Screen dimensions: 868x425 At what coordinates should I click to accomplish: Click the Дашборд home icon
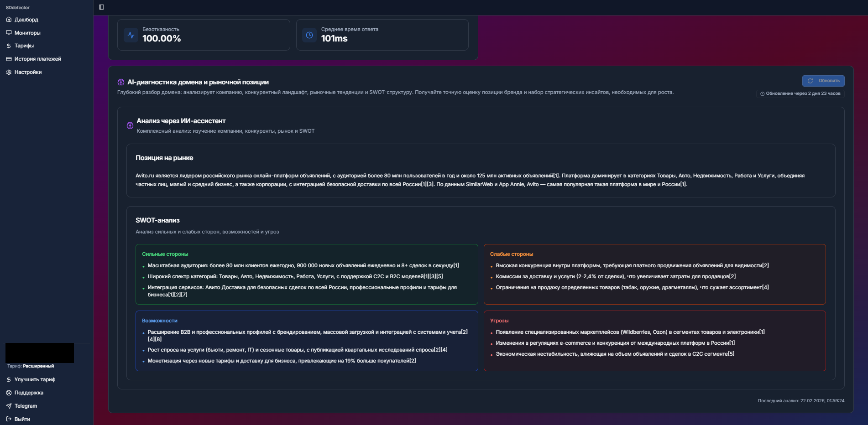(9, 20)
